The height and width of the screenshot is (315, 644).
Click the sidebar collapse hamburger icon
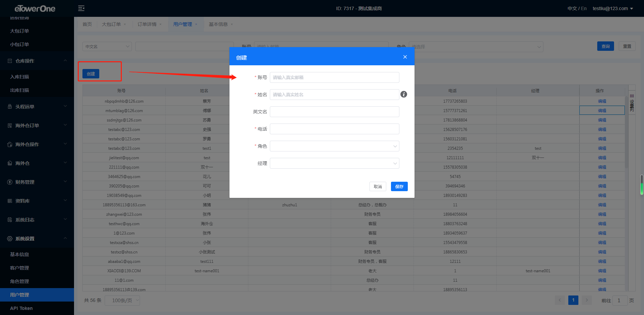[81, 8]
